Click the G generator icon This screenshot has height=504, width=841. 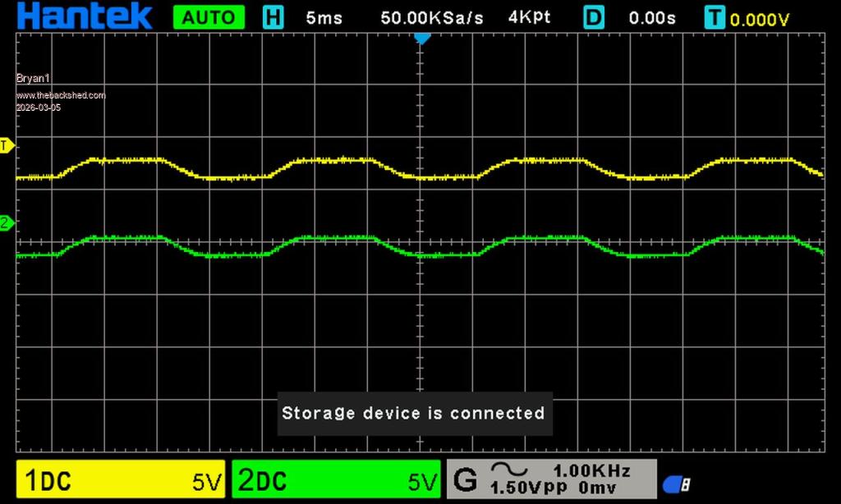click(x=465, y=479)
